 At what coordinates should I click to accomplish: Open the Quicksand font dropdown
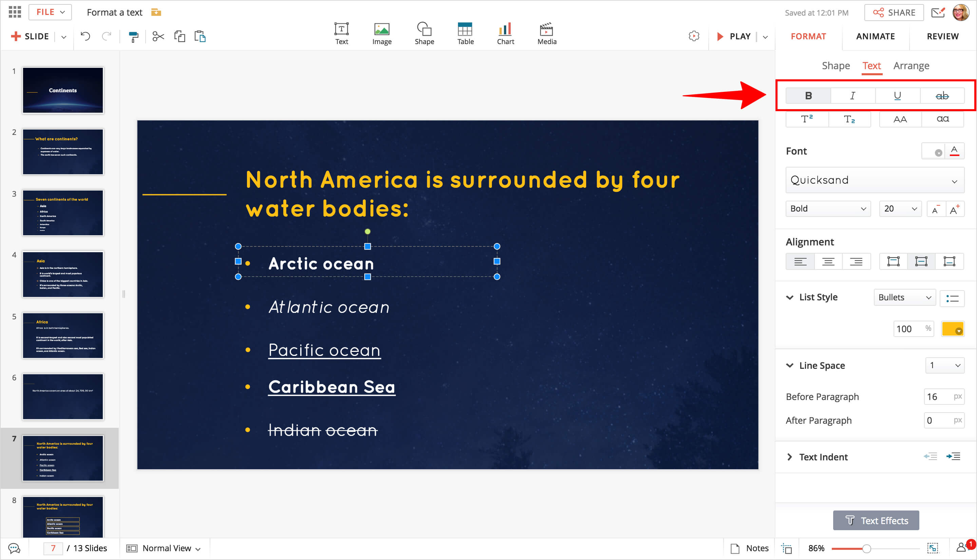tap(874, 180)
